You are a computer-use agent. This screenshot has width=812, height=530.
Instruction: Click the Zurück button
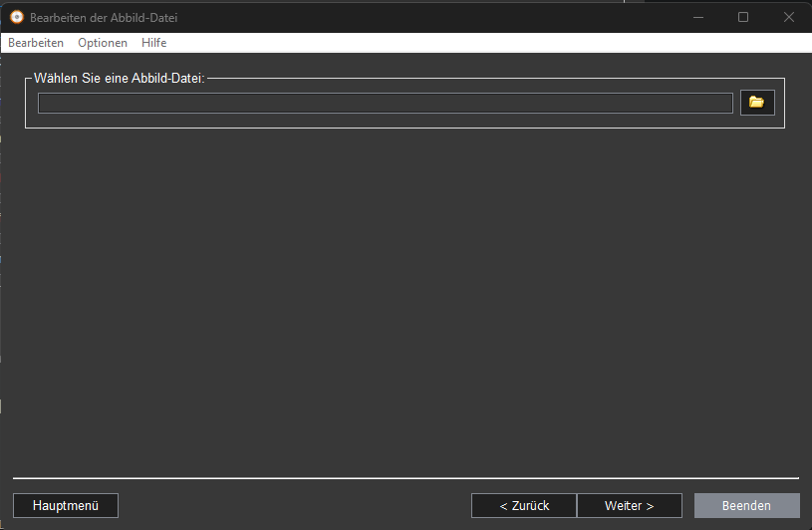(523, 506)
